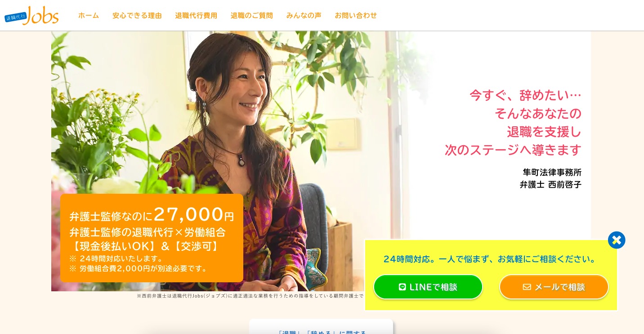Click the LINEで相談 button

[428, 287]
